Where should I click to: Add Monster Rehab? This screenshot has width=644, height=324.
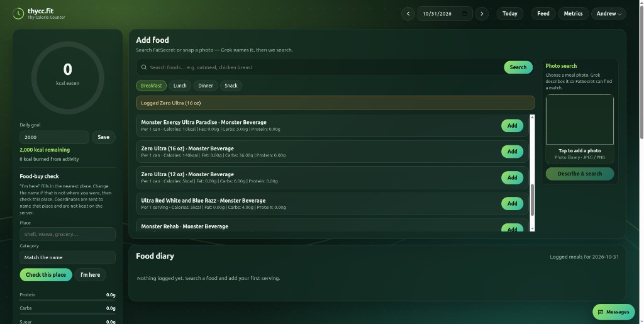point(512,228)
